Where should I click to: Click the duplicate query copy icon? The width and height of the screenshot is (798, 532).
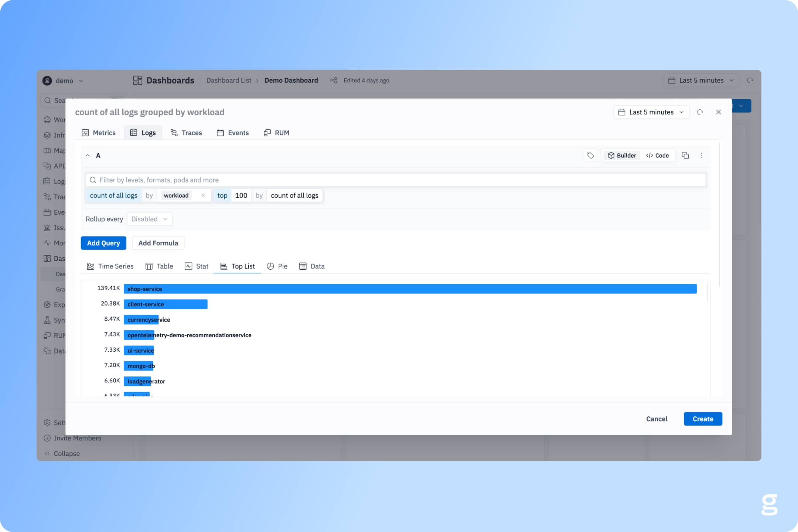(x=685, y=156)
